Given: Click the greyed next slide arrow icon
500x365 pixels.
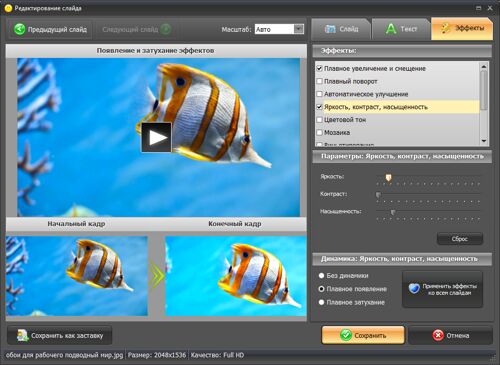Looking at the screenshot, I should [165, 29].
